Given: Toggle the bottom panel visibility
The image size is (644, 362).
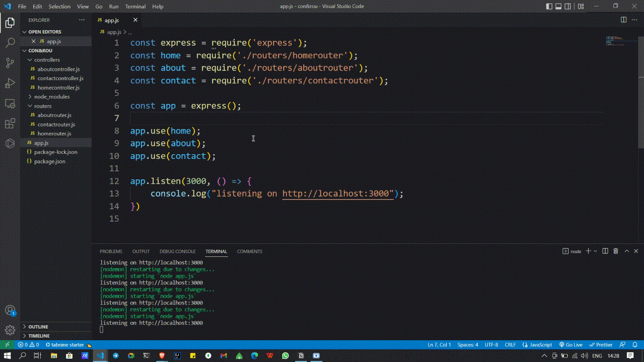Looking at the screenshot, I should (x=558, y=6).
